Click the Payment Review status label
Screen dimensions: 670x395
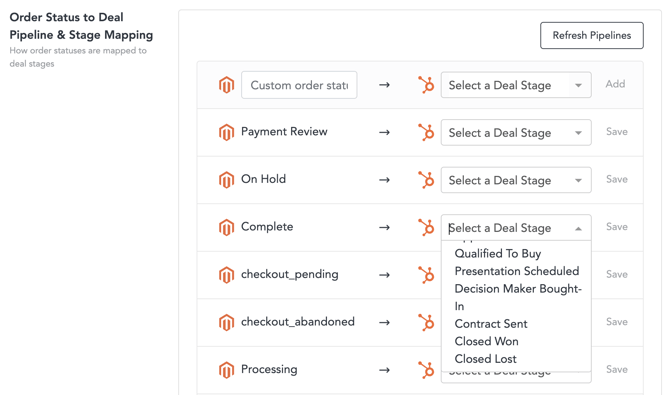(x=284, y=132)
